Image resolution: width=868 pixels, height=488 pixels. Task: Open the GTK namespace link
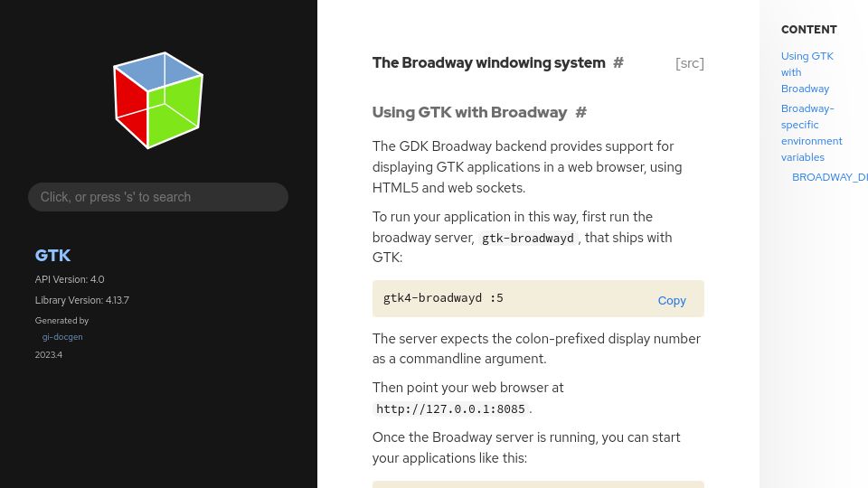(x=52, y=256)
